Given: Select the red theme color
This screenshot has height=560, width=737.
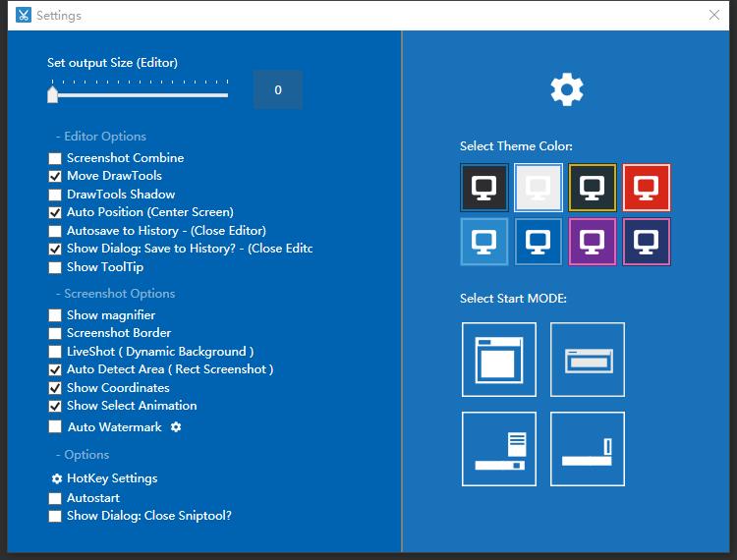Looking at the screenshot, I should [x=647, y=188].
